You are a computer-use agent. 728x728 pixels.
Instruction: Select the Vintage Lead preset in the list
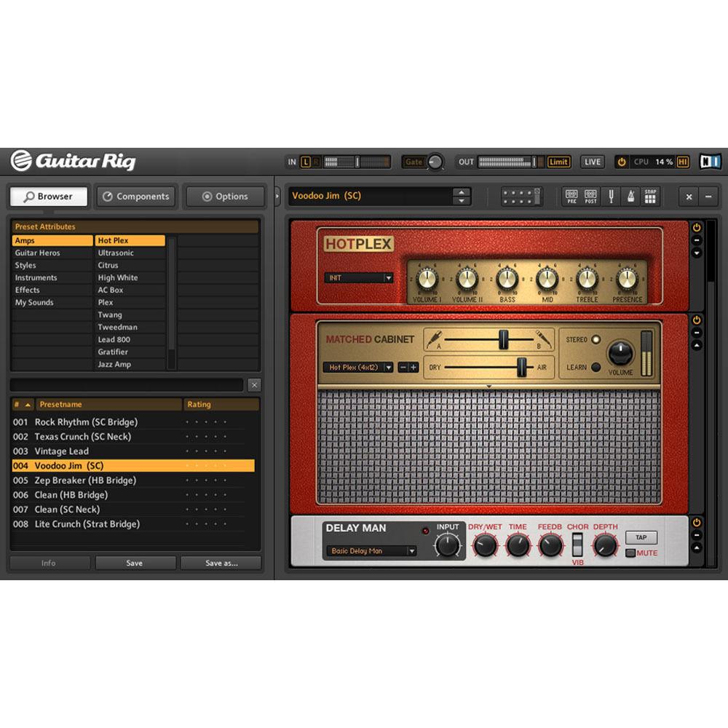tap(61, 451)
